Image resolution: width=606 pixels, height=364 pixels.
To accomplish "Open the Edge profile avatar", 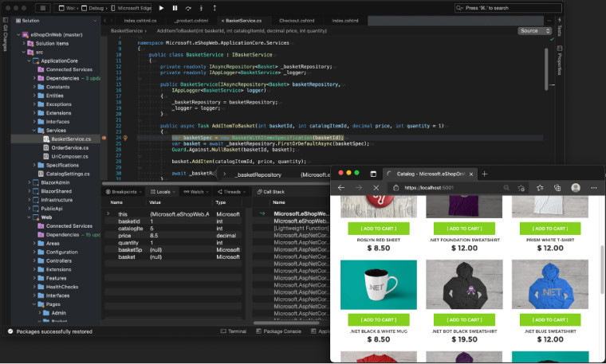I will 576,188.
